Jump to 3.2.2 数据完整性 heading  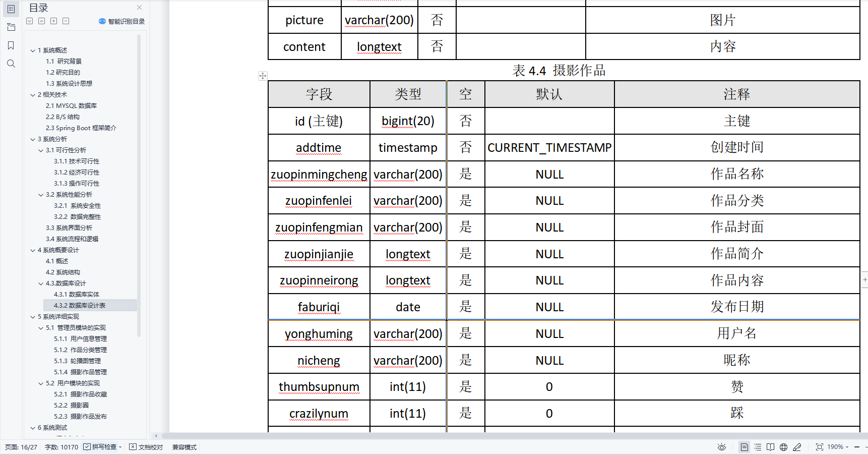point(78,217)
